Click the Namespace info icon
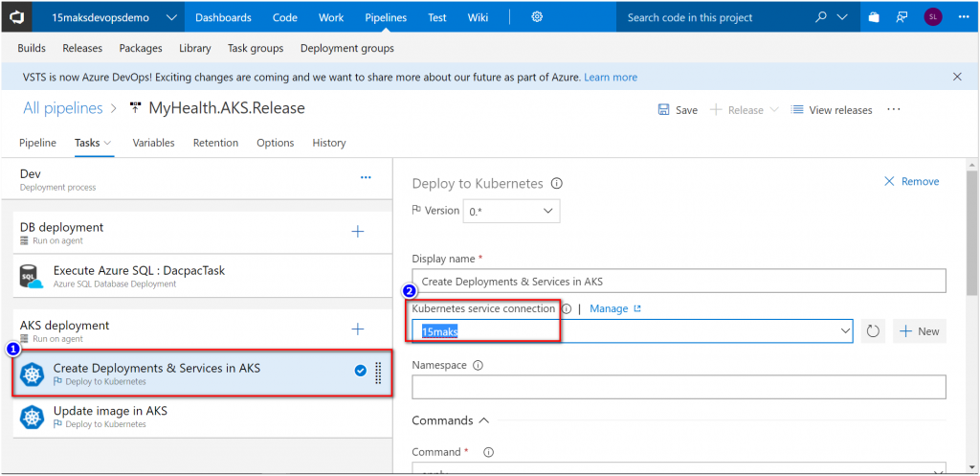This screenshot has height=476, width=980. point(479,365)
